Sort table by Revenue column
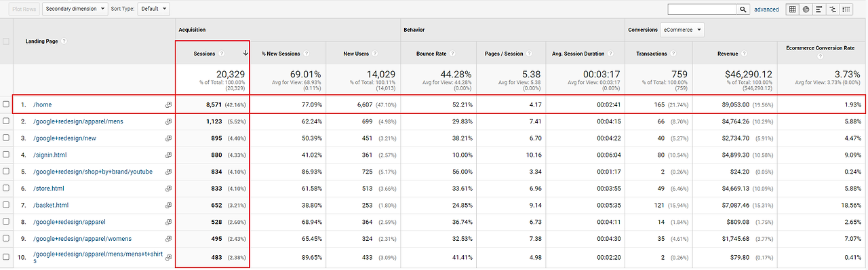This screenshot has height=270, width=868. pos(728,54)
